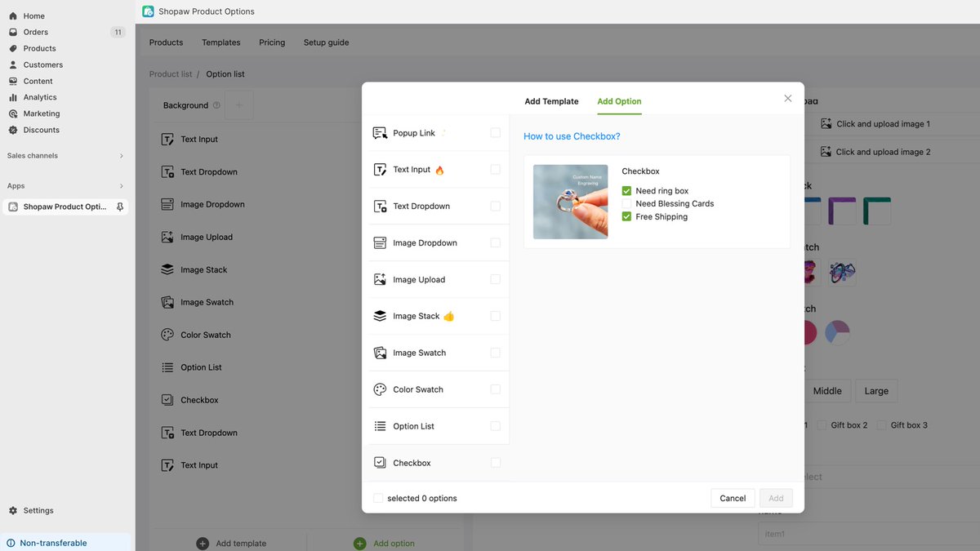
Task: Check 'Need Blessing Cards' in preview
Action: click(627, 204)
